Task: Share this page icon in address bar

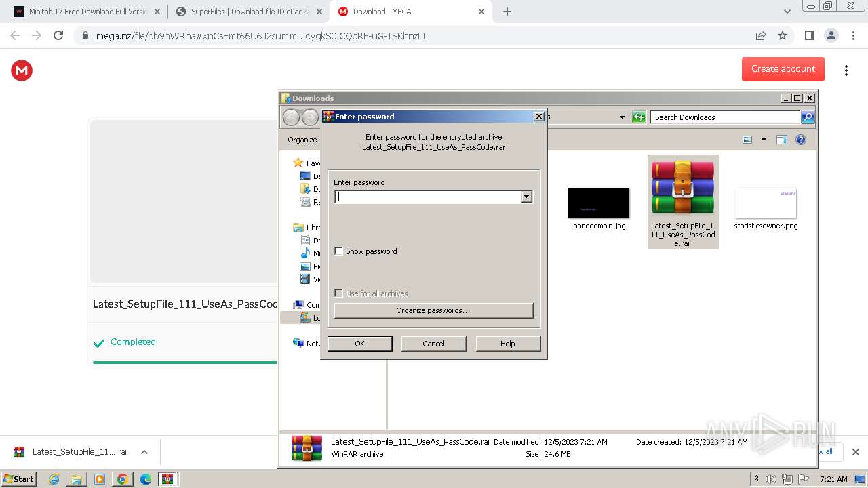Action: point(761,35)
